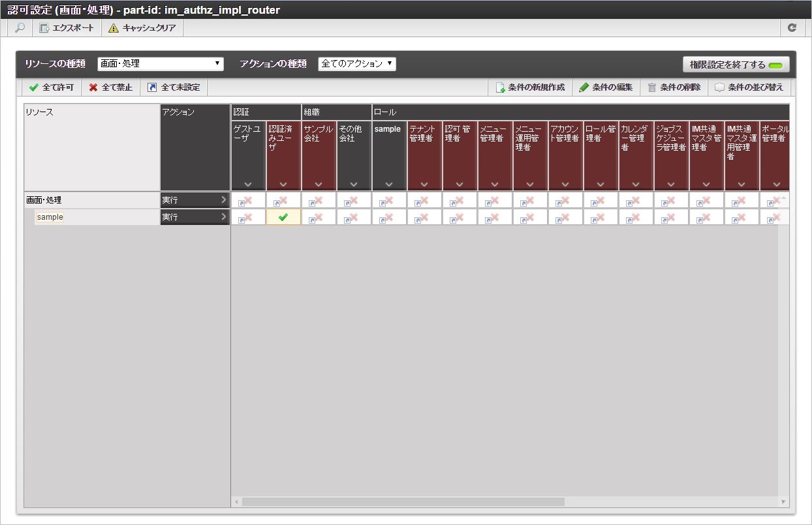Toggle sample row permission for テナント管理者
Screen dimensions: 812x525
click(424, 217)
